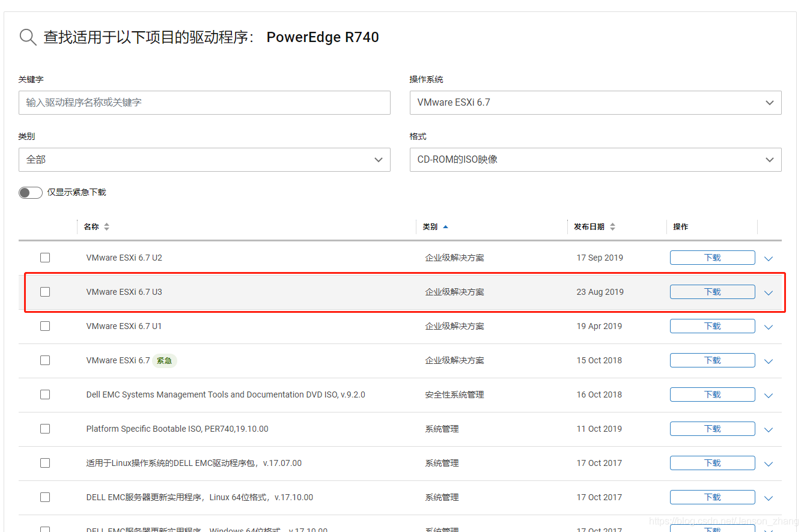Click the PowerEdge R740 product title
The height and width of the screenshot is (532, 804).
point(323,37)
